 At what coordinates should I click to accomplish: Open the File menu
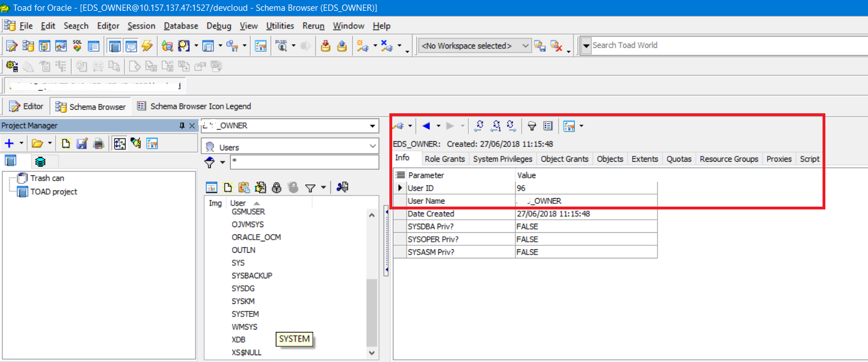26,26
